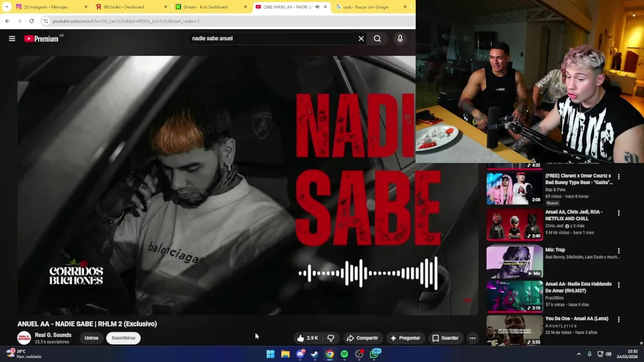Click the main video player
This screenshot has height=362, width=644.
pos(247,185)
